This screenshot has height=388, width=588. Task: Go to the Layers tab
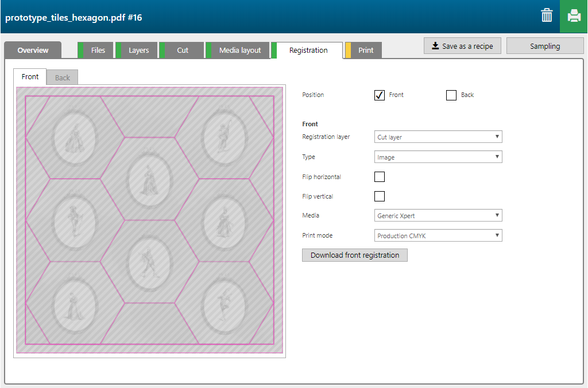coord(138,51)
